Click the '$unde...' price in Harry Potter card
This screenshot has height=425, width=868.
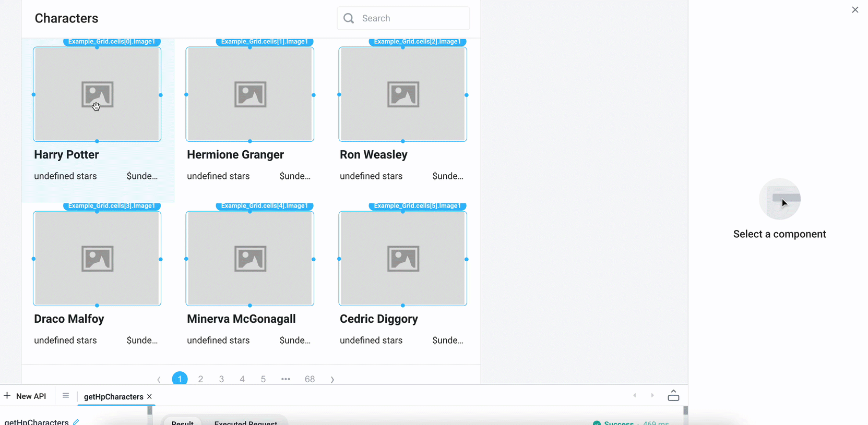pos(142,176)
